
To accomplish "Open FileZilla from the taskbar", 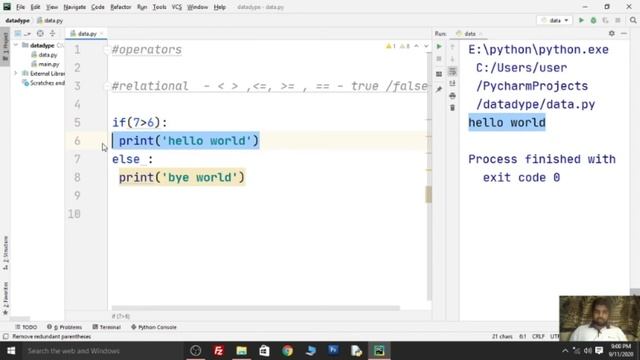I will 218,351.
